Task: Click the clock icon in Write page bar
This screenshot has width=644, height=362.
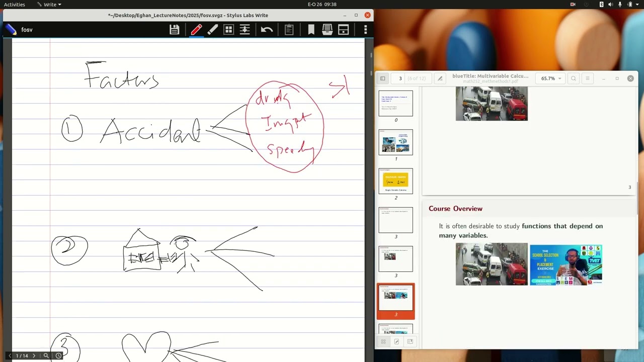Action: (x=58, y=355)
